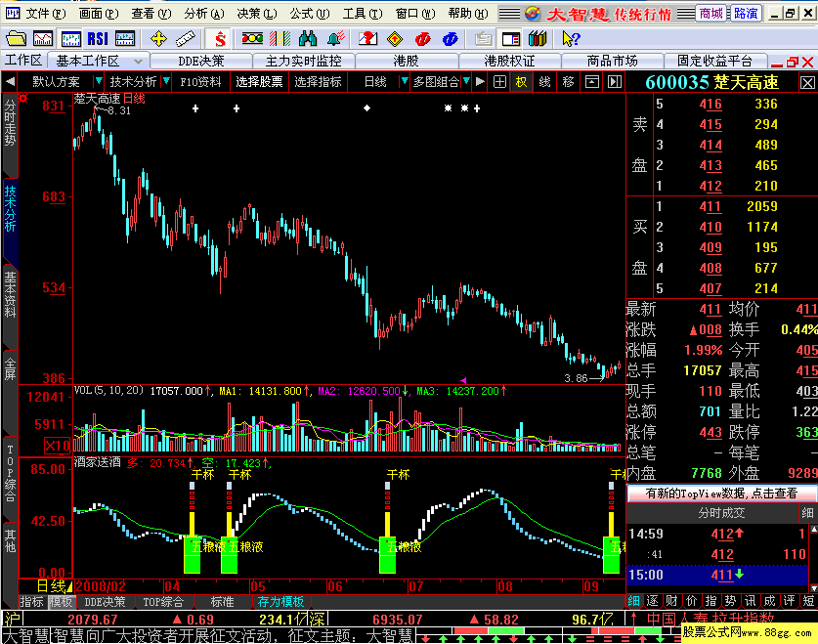The image size is (818, 644).
Task: Toggle the 细 button beside 分时成交
Action: (807, 513)
